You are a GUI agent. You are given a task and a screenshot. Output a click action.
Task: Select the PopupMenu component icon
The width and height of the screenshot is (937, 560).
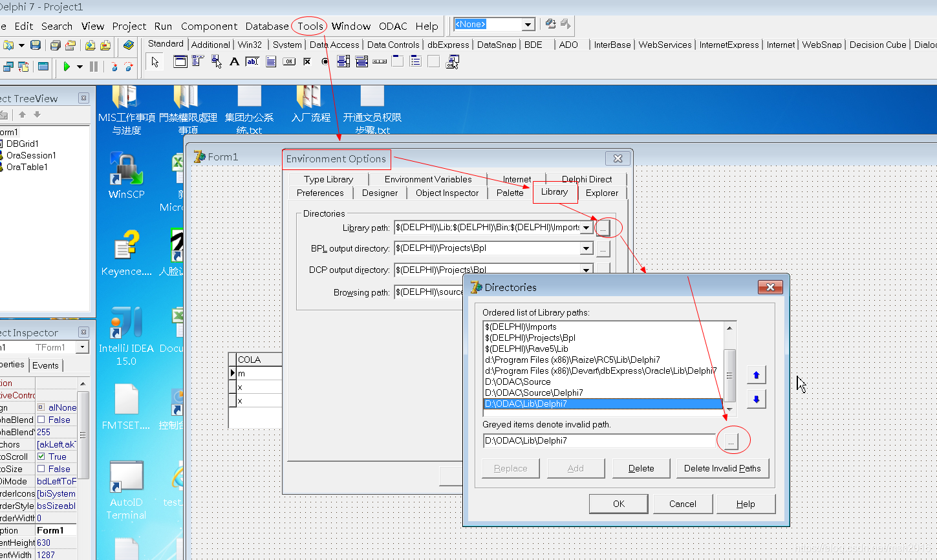coord(217,61)
